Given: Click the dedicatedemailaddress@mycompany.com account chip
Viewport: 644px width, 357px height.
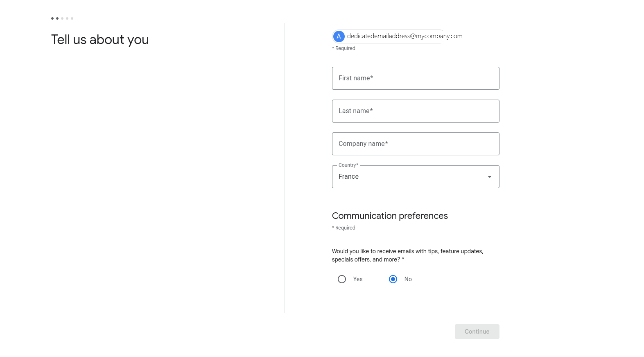Looking at the screenshot, I should click(x=398, y=36).
